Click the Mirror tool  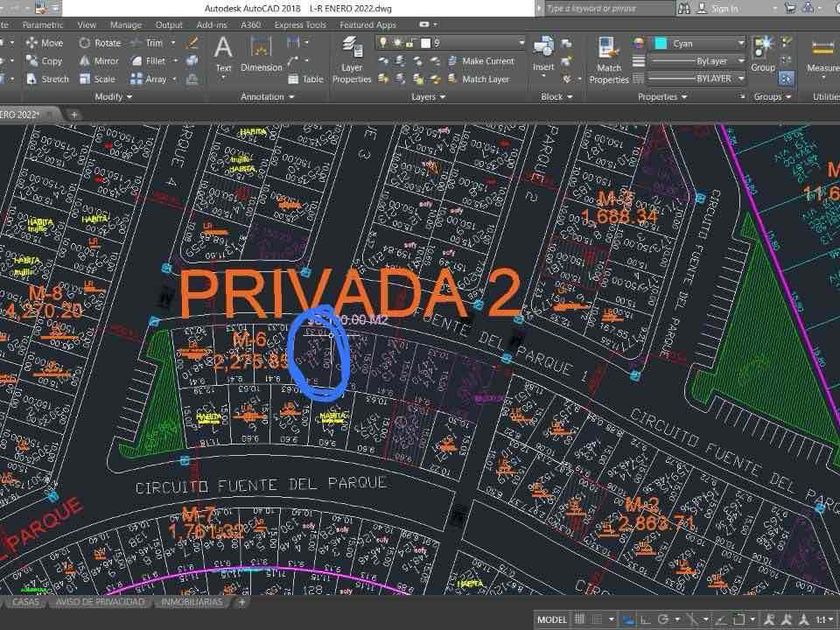pos(98,61)
